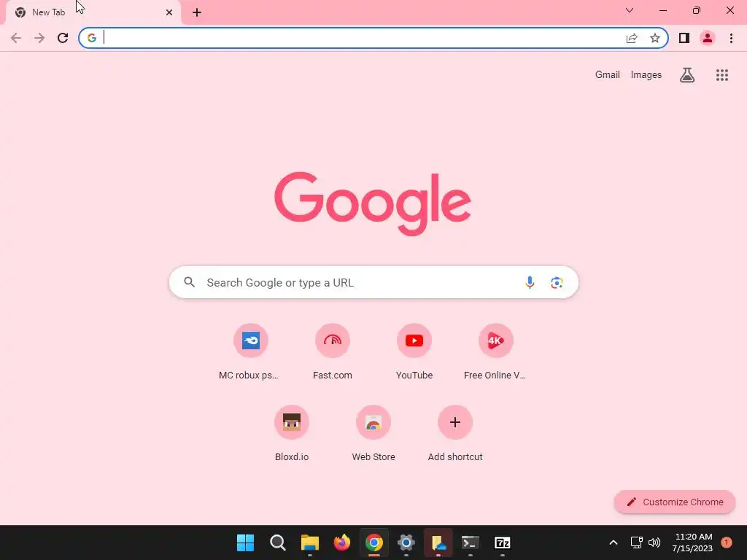The height and width of the screenshot is (560, 747).
Task: Share this page via the share icon
Action: [x=632, y=38]
